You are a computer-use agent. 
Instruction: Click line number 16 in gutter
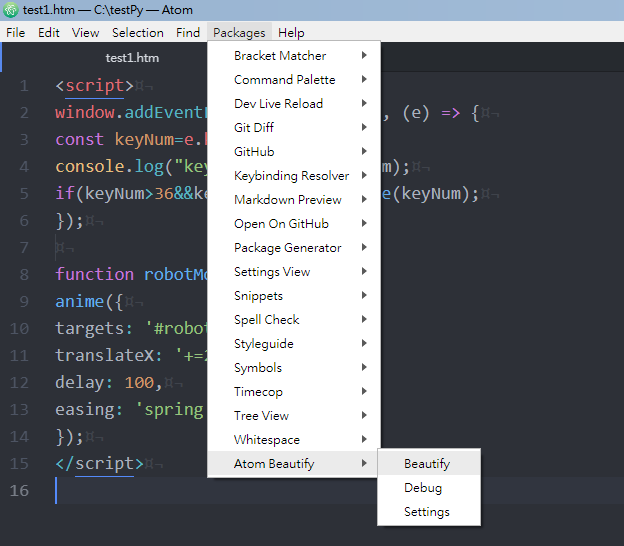click(19, 491)
